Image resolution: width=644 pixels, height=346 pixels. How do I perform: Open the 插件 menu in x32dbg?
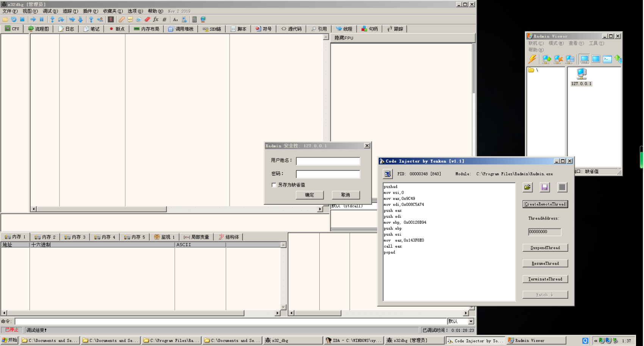click(x=91, y=11)
